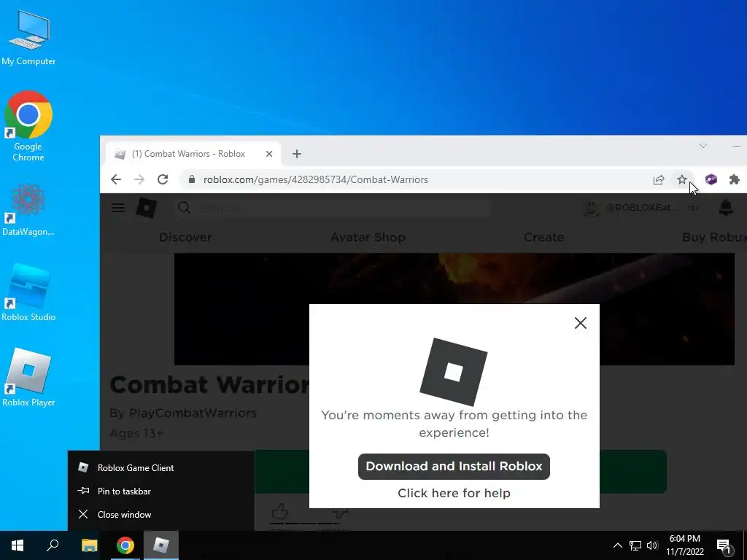Viewport: 747px width, 560px height.
Task: Open Roblox Player desktop shortcut
Action: (28, 378)
